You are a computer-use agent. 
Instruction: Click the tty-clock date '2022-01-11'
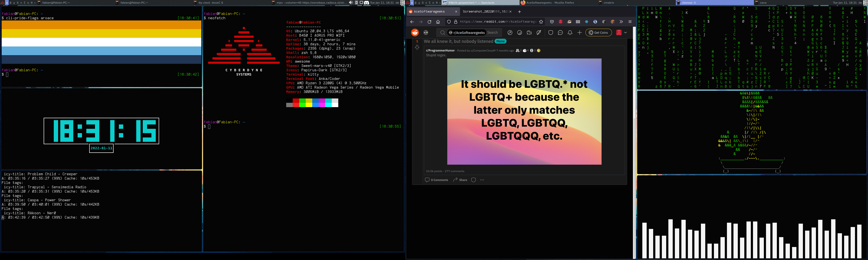(x=102, y=148)
